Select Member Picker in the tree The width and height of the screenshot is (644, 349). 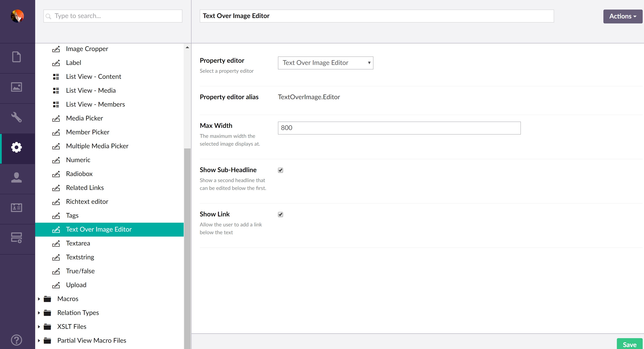point(88,132)
